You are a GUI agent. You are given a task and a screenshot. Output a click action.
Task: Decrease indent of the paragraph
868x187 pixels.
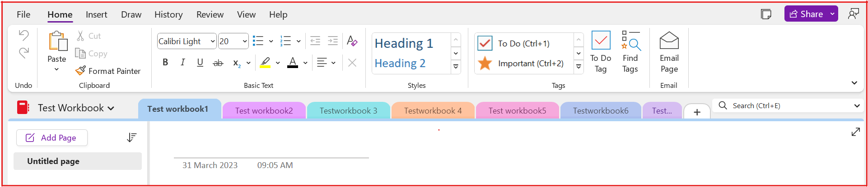pyautogui.click(x=315, y=41)
